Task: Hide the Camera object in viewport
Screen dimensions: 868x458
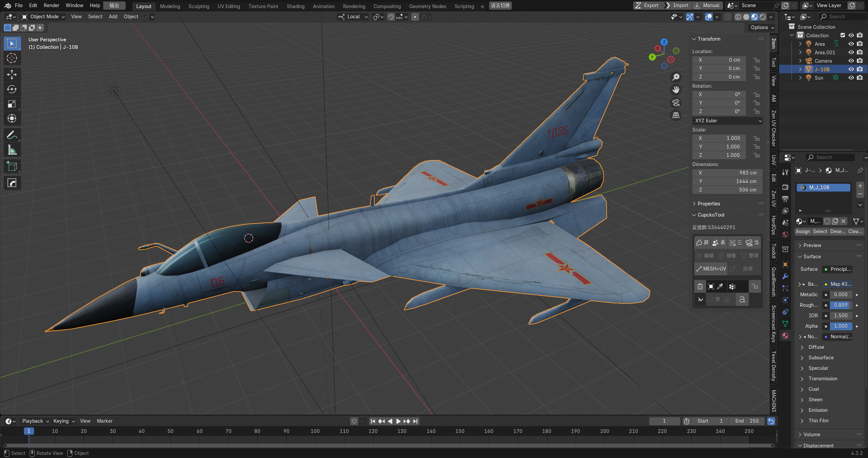Action: tap(851, 61)
